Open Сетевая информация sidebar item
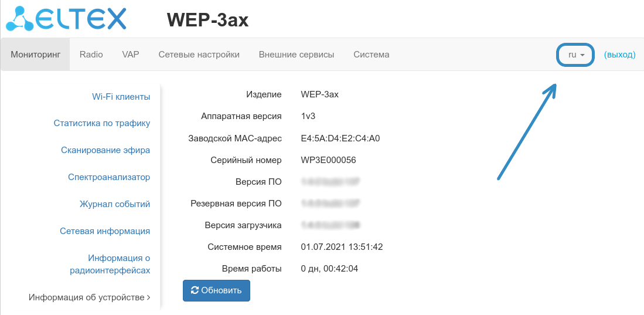The image size is (644, 315). tap(105, 231)
